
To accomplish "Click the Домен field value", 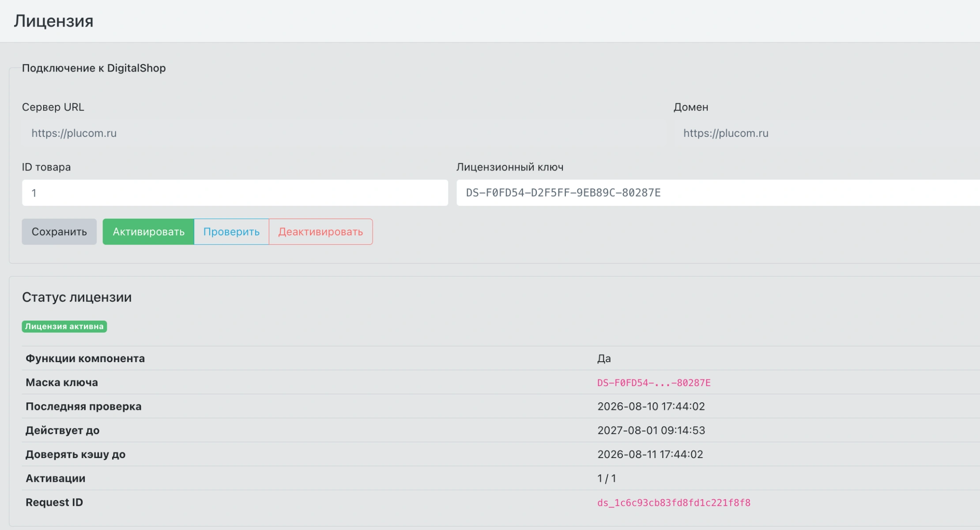I will pyautogui.click(x=726, y=133).
